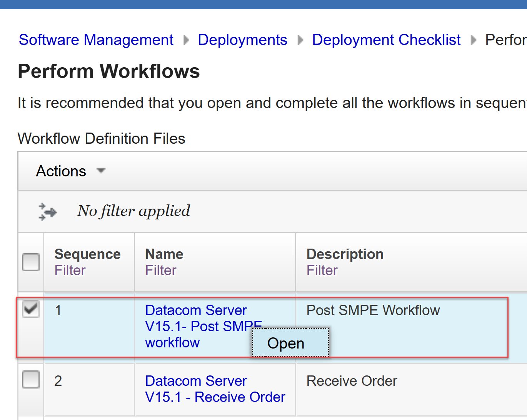Navigate to Deployments breadcrumb link
The image size is (527, 420).
click(242, 40)
